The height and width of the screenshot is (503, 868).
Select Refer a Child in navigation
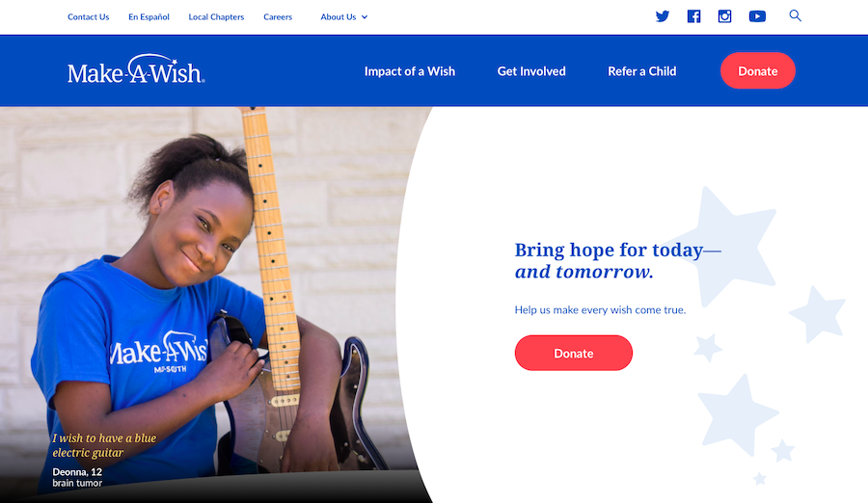642,71
